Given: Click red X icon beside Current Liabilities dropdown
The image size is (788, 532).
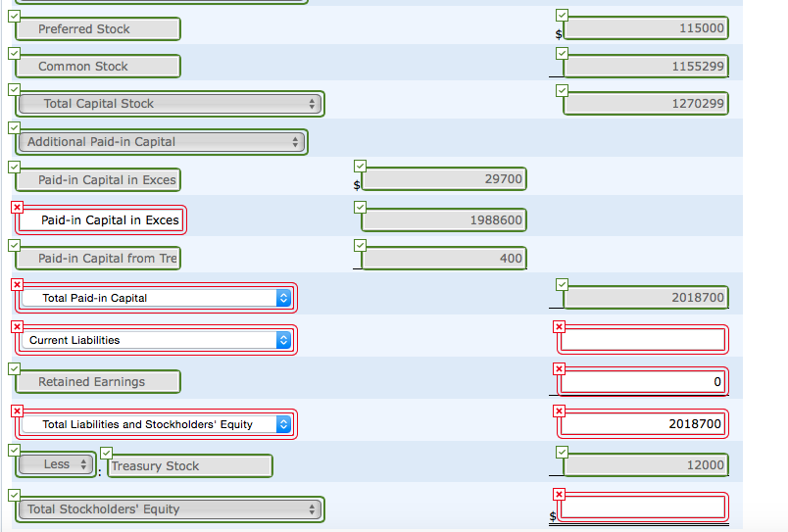Looking at the screenshot, I should click(x=17, y=327).
